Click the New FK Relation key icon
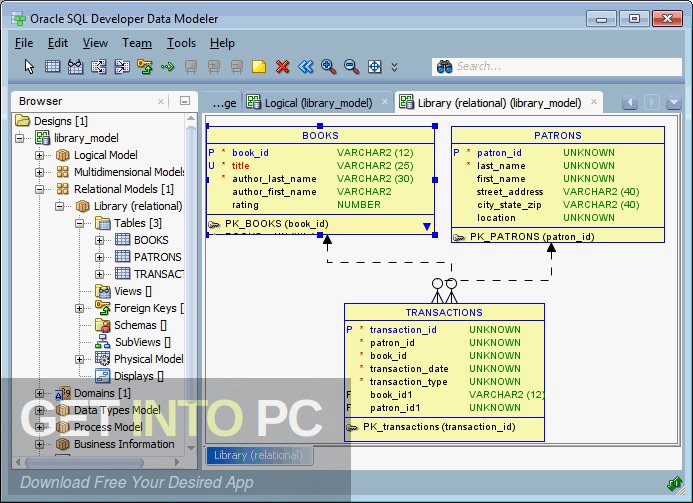The width and height of the screenshot is (693, 503). click(145, 67)
